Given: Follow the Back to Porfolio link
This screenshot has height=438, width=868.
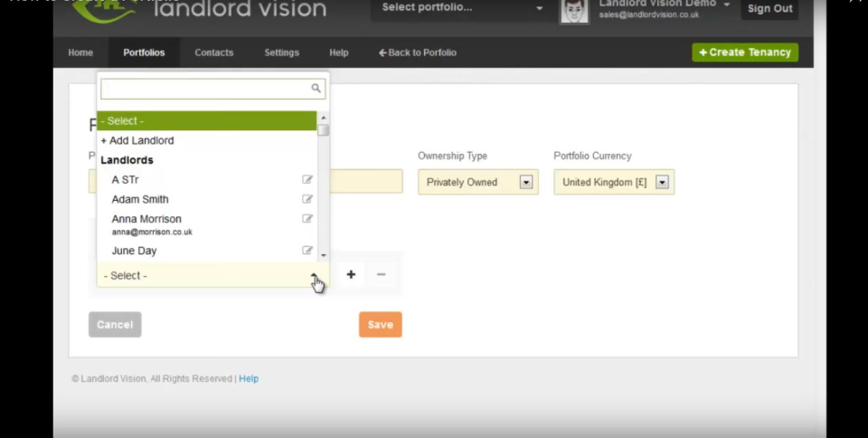Looking at the screenshot, I should click(418, 52).
